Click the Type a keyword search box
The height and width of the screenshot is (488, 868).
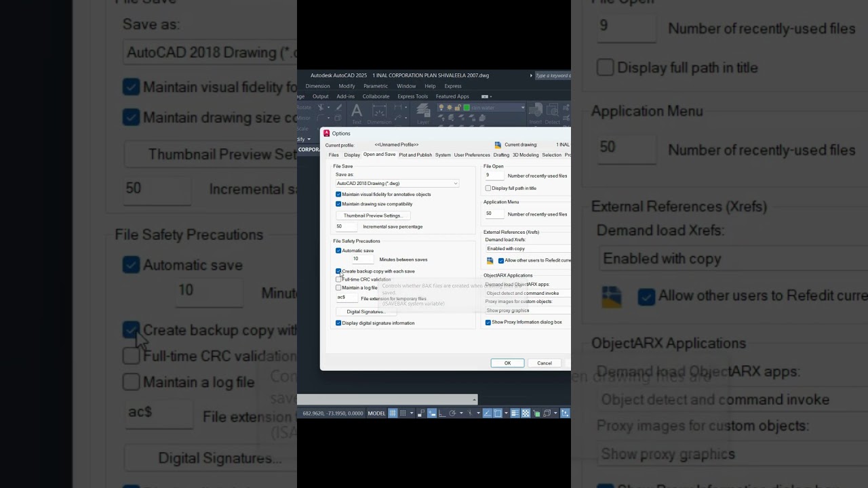pos(553,76)
